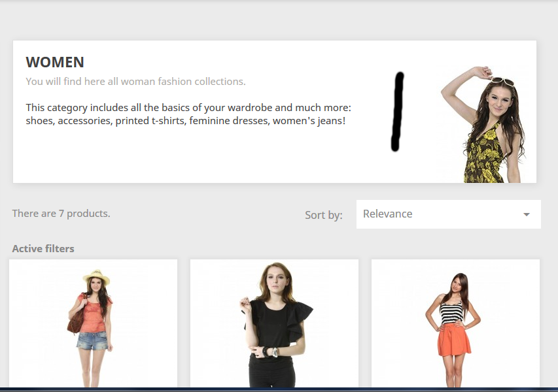Click the 'Sort by:' label
This screenshot has height=392, width=558.
click(x=324, y=215)
